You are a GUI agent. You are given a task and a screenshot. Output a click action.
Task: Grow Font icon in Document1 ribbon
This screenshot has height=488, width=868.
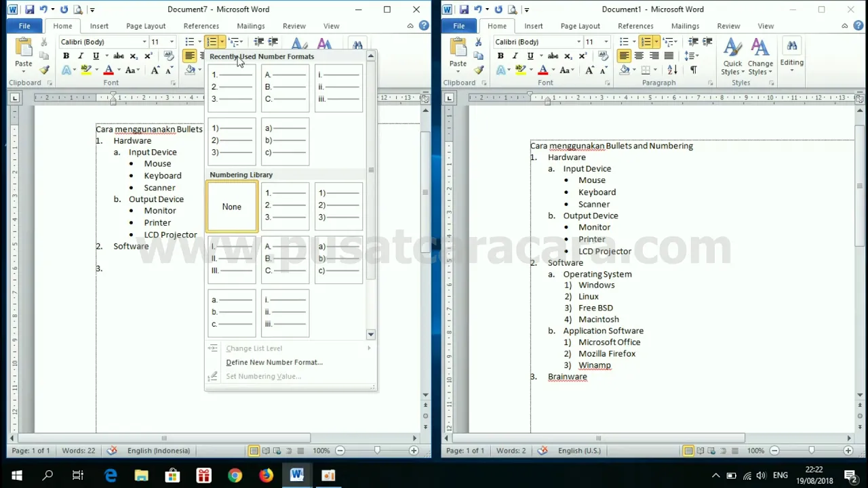click(x=590, y=70)
